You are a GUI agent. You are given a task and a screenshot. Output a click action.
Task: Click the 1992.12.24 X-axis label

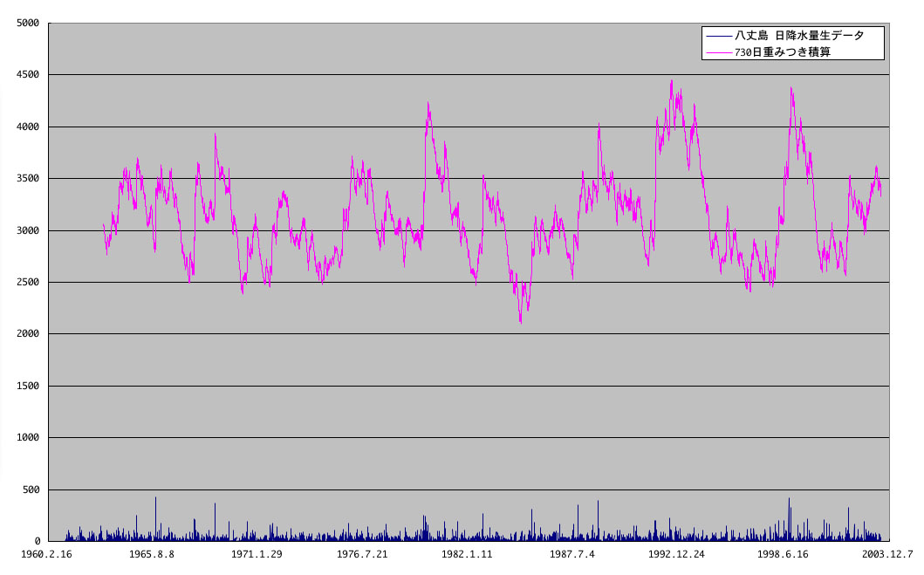(677, 554)
